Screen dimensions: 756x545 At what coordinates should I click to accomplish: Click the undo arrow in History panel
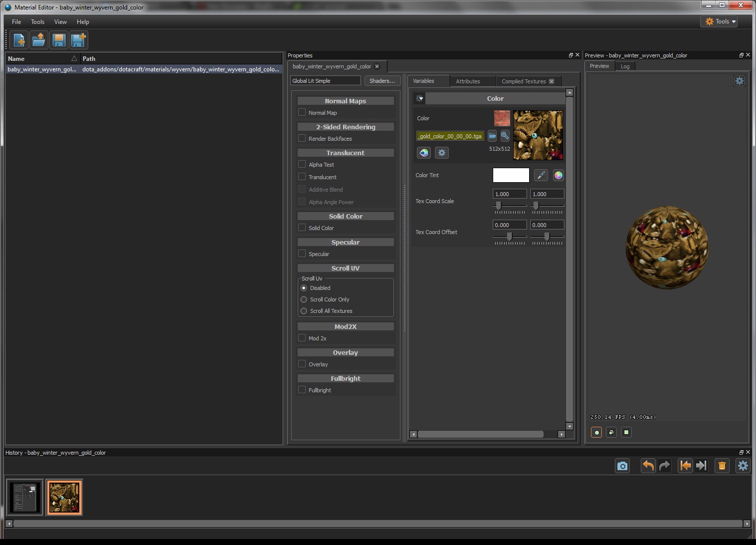click(648, 466)
